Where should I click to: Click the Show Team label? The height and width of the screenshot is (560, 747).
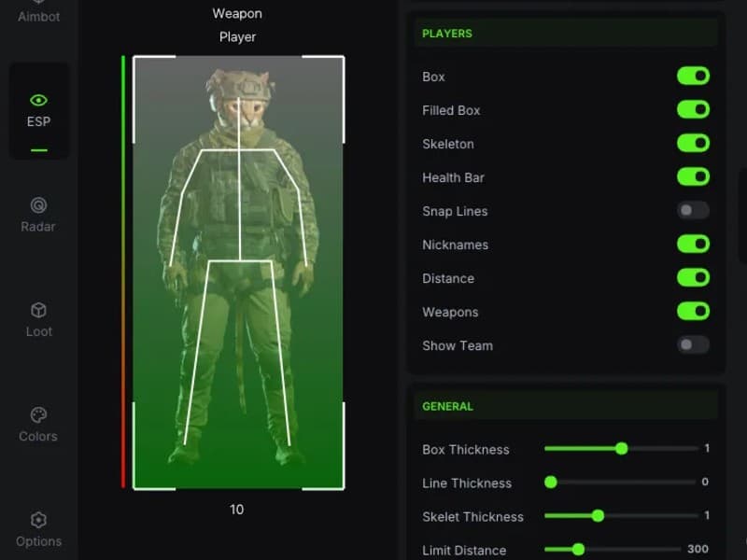point(458,345)
